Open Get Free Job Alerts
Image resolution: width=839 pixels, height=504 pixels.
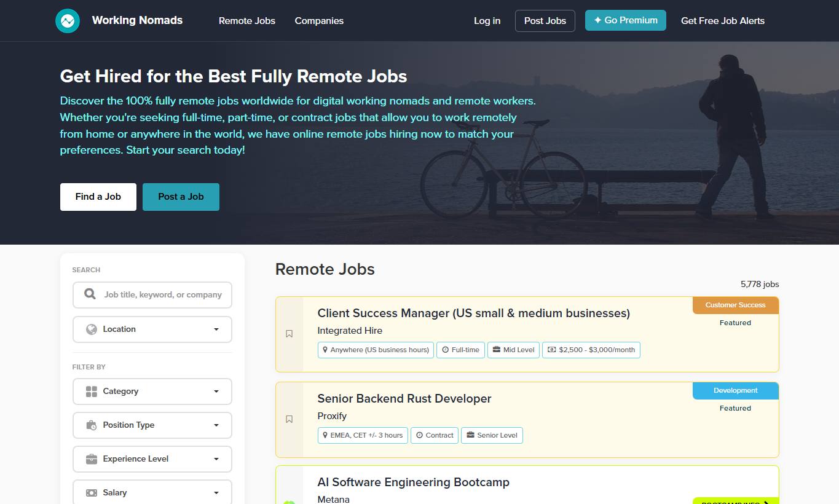(x=723, y=21)
